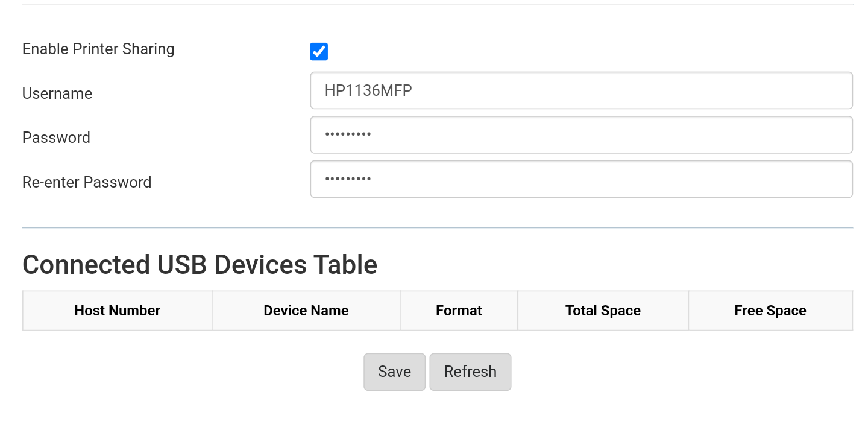Disable the Enable Printer Sharing checkbox
Viewport: 868px width, 424px height.
point(319,52)
